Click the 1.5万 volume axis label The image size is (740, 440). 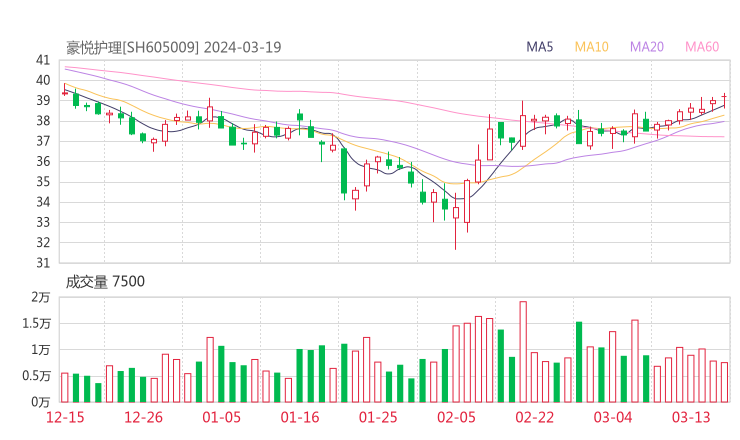[x=36, y=323]
